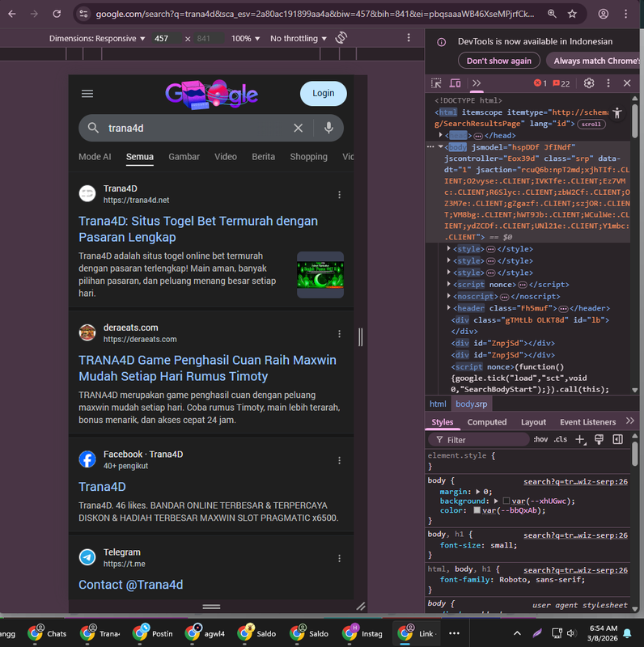Click the Google doodle logo
Image resolution: width=644 pixels, height=647 pixels.
pyautogui.click(x=212, y=94)
